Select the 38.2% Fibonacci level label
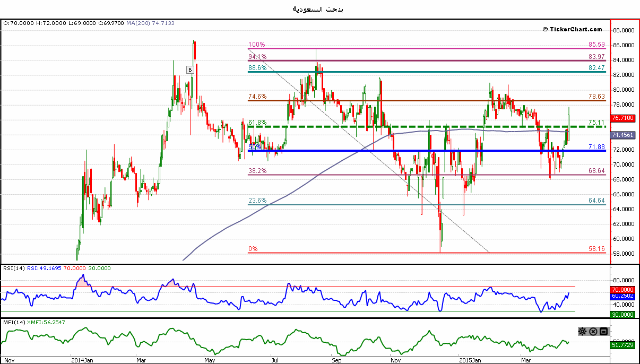The width and height of the screenshot is (640, 364). pos(257,171)
